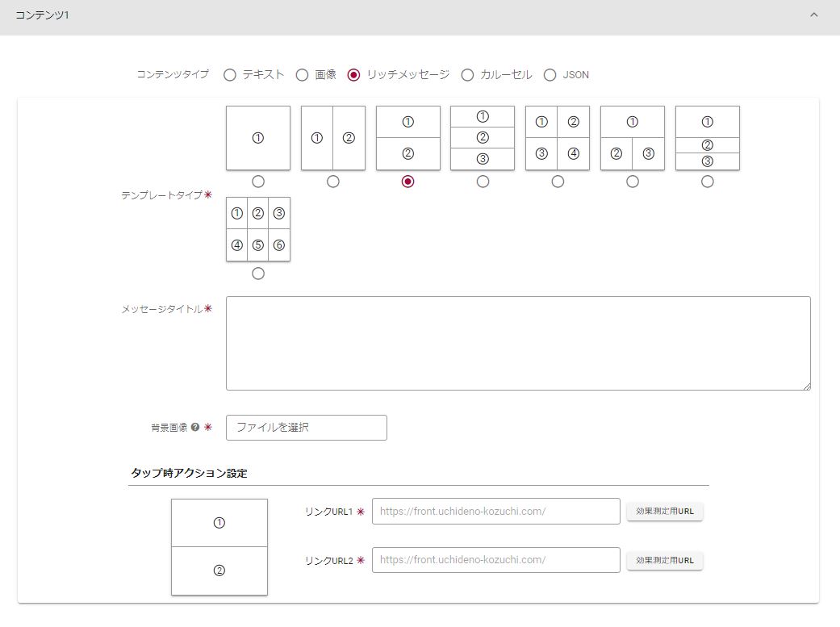The image size is (840, 627).
Task: Select the テキスト content type radio
Action: click(x=230, y=75)
